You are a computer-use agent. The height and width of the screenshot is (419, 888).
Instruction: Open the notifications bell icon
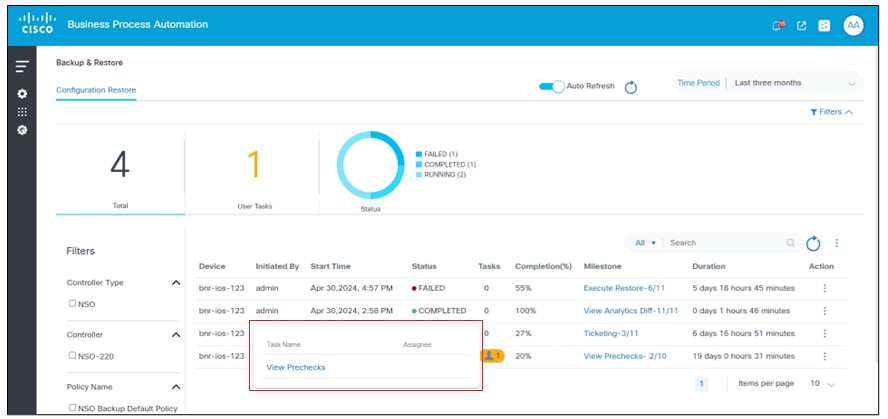pyautogui.click(x=778, y=25)
